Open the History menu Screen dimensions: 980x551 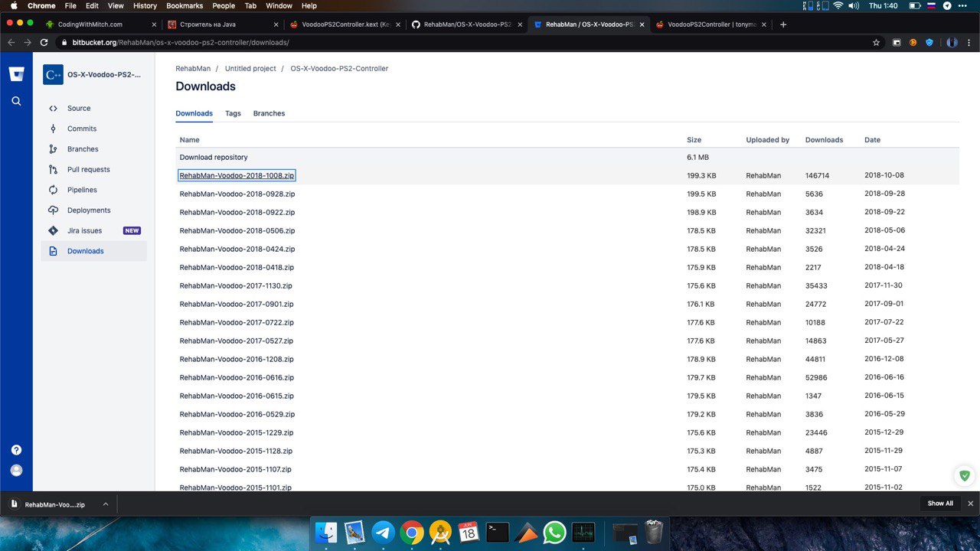point(145,5)
